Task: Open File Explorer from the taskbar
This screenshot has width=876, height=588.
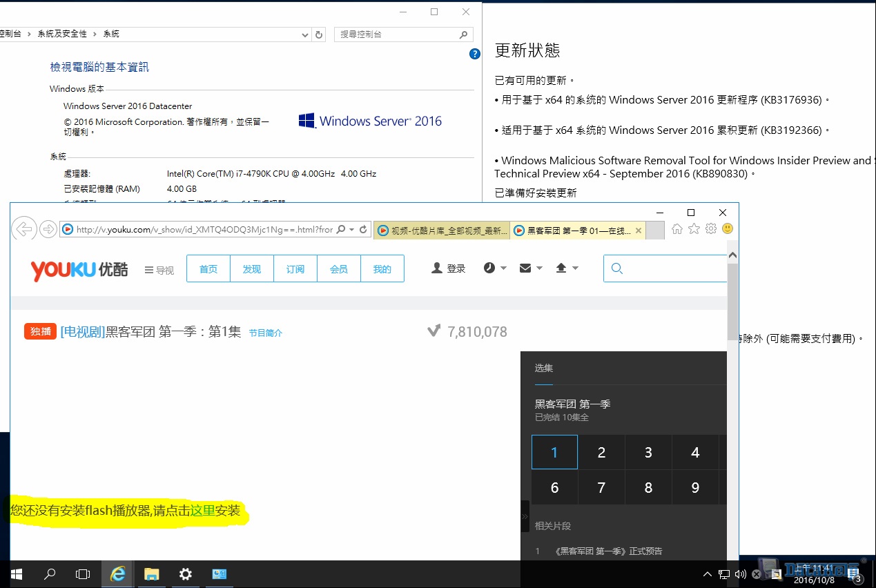Action: pos(151,574)
